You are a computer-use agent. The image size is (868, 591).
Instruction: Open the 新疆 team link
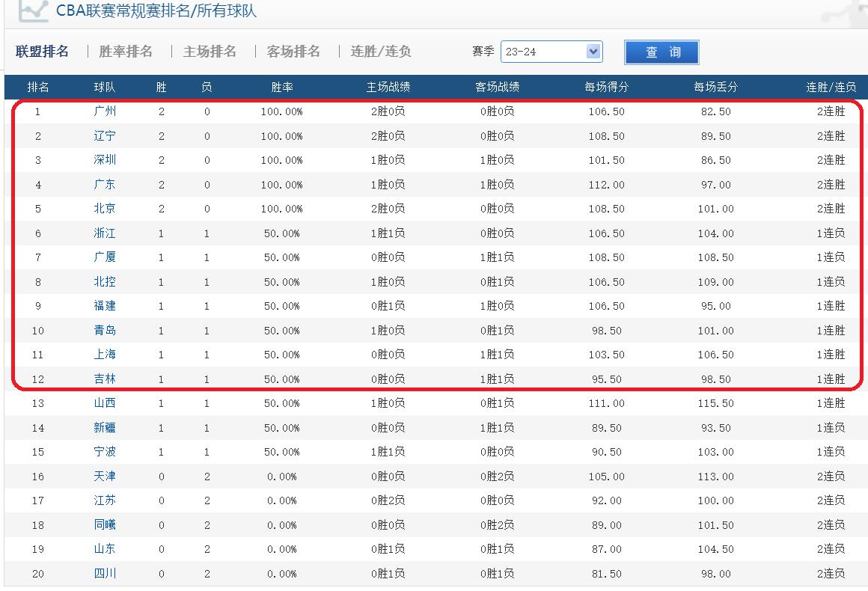(x=105, y=428)
